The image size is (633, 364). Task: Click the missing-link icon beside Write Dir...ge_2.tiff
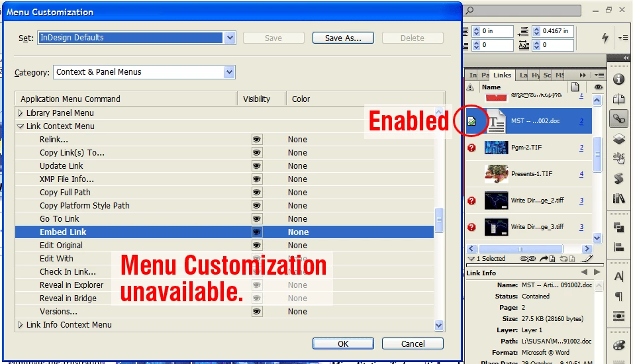coord(471,201)
